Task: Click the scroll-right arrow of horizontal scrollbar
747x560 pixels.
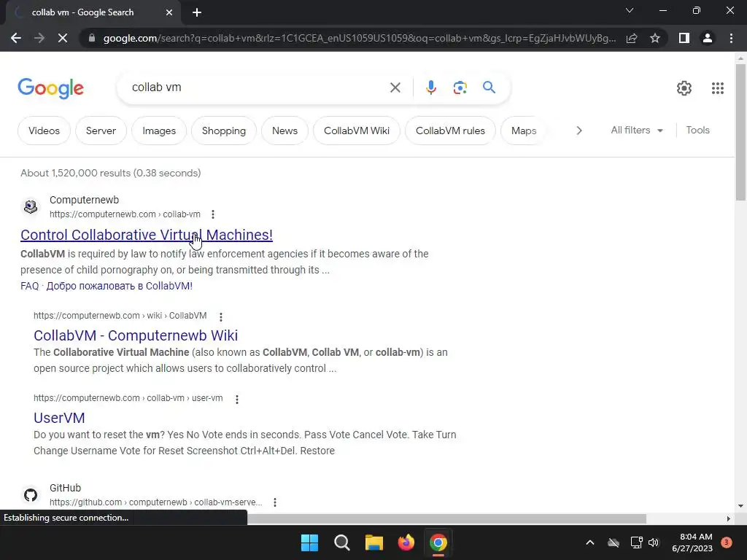Action: pos(729,518)
